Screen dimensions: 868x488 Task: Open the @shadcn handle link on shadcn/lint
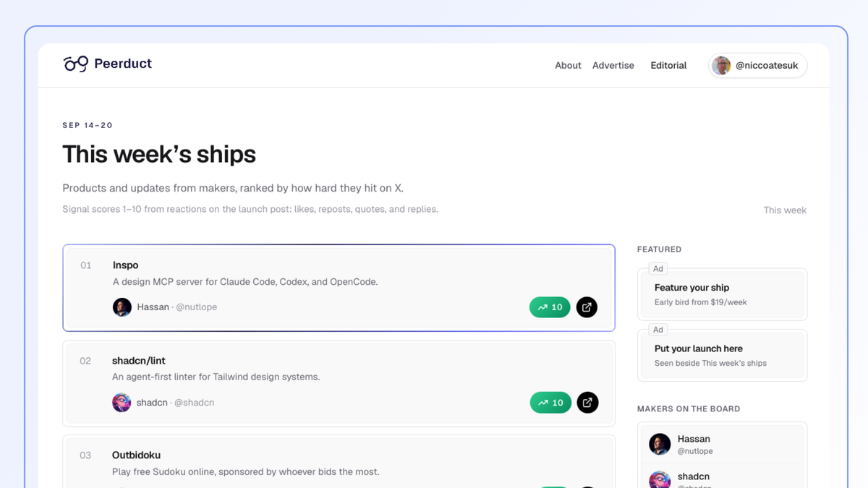coord(194,403)
